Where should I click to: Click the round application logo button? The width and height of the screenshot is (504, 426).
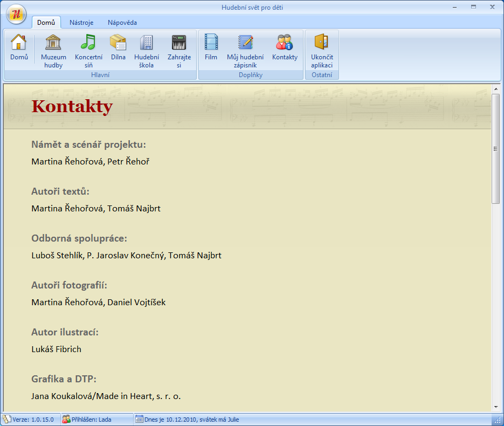click(16, 14)
